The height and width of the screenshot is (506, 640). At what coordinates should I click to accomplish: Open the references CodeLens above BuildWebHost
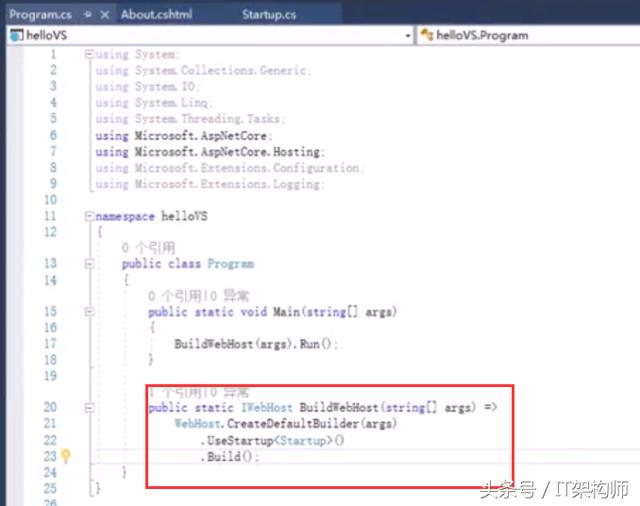pyautogui.click(x=199, y=393)
